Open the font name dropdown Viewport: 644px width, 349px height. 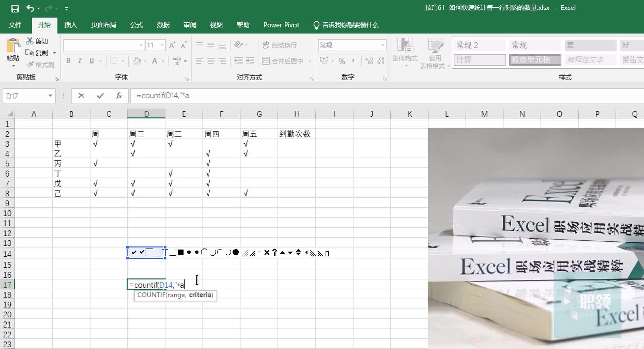141,45
